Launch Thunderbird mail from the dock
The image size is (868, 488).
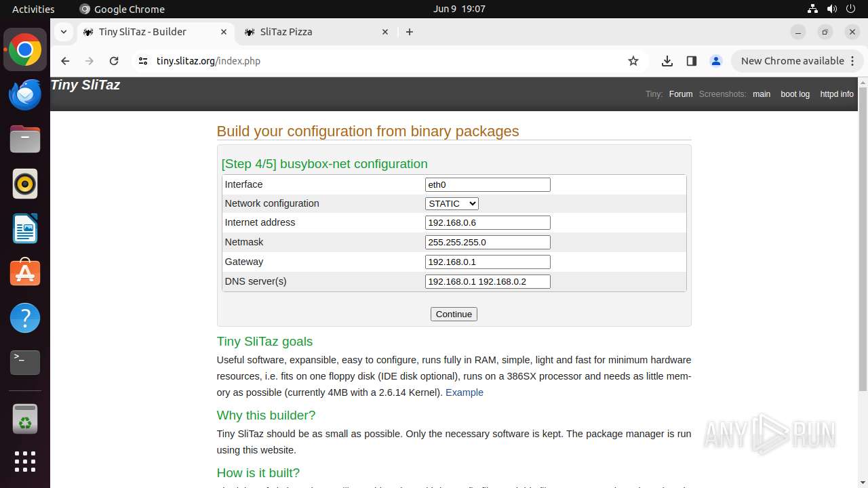pos(25,95)
